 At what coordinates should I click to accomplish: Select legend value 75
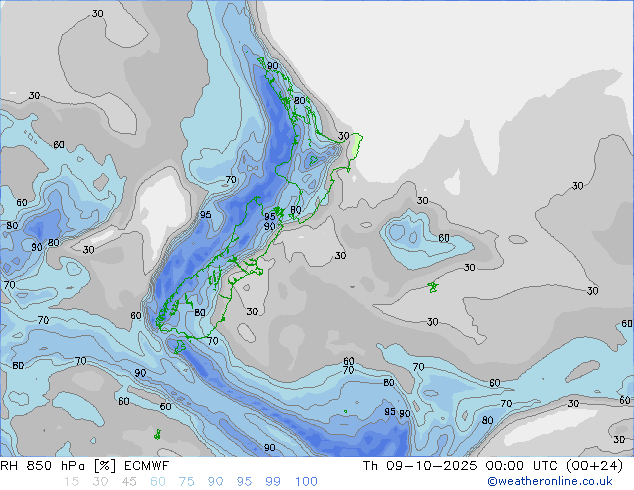click(x=186, y=482)
